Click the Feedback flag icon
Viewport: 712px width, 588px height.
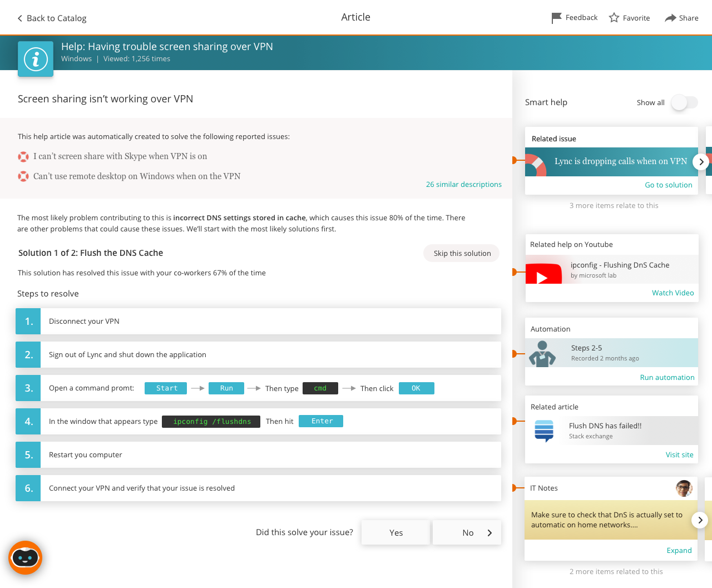pos(556,18)
